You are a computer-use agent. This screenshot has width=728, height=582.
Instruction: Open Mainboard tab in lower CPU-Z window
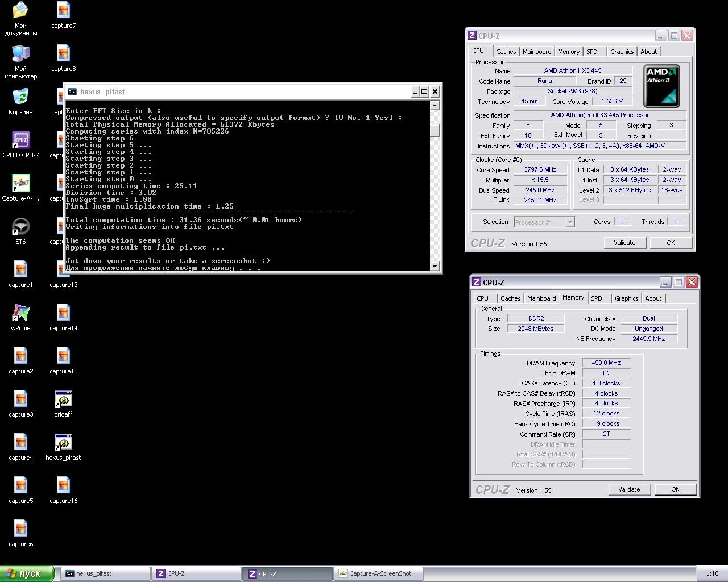[x=541, y=298]
